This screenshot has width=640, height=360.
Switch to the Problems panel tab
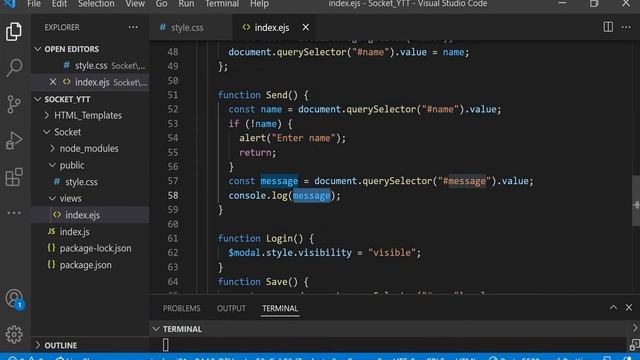(182, 308)
